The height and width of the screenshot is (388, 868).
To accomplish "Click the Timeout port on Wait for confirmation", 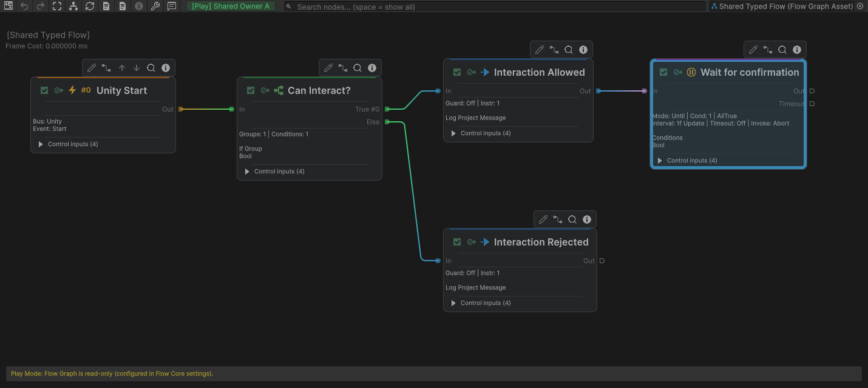I will tap(812, 104).
